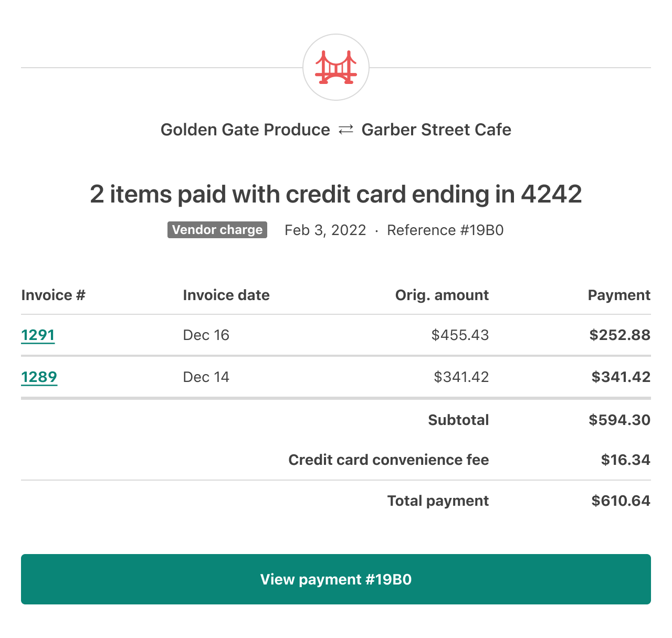Select Reference #19B0
This screenshot has height=638, width=672.
(445, 230)
